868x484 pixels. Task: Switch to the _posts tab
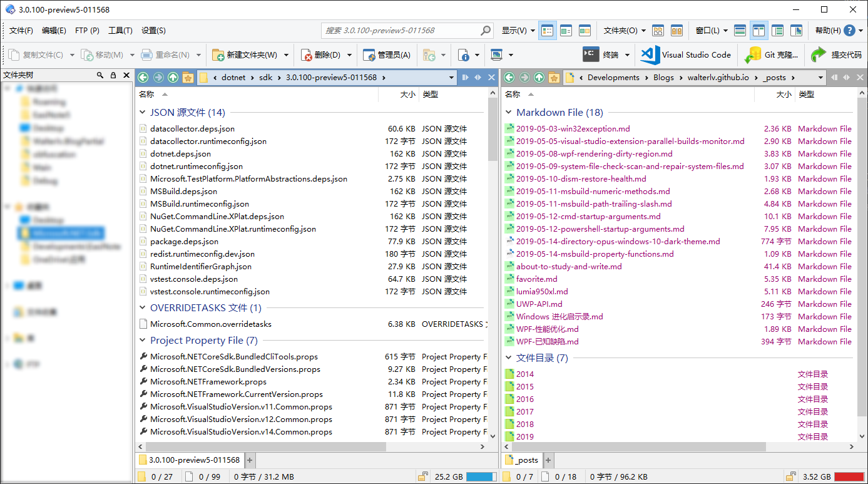[x=522, y=460]
